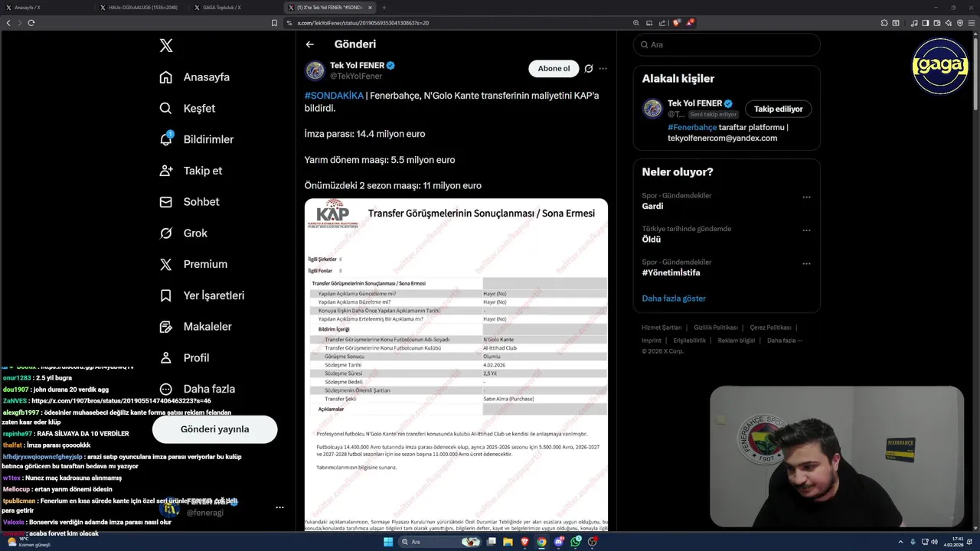Click Brave Rewards triangle icon

click(689, 23)
